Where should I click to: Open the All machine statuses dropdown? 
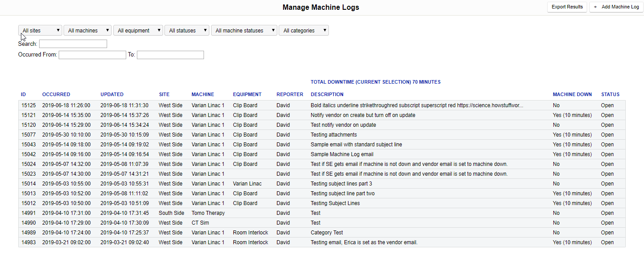(244, 31)
